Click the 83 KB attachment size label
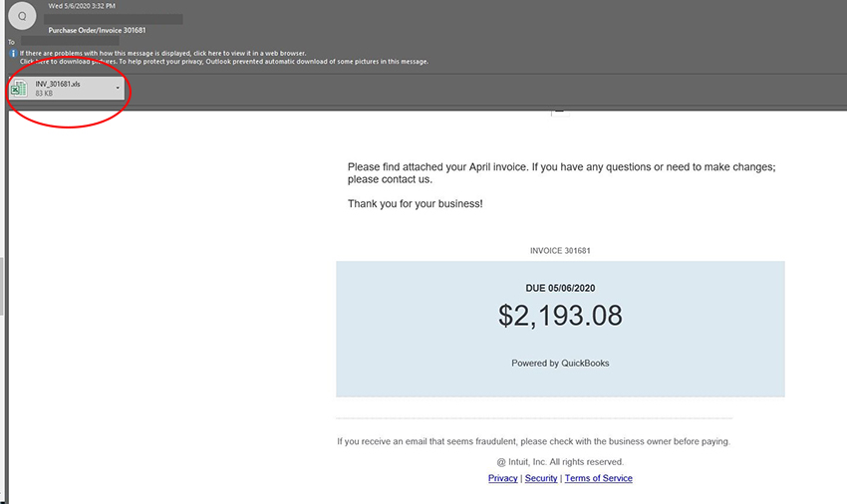The image size is (847, 504). (44, 94)
